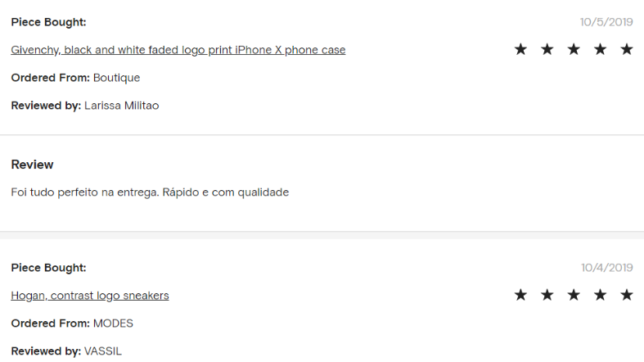644x362 pixels.
Task: Click reviewer name Larissa Militao
Action: coord(122,106)
